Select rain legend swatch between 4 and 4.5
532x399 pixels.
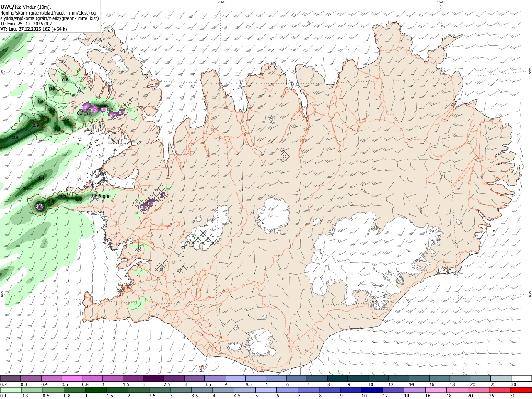223,390
